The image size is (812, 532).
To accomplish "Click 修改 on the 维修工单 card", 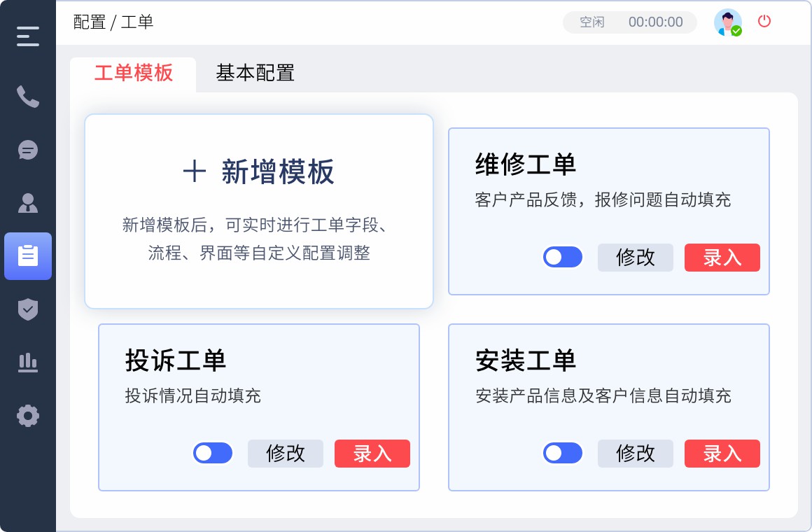I will pos(635,258).
